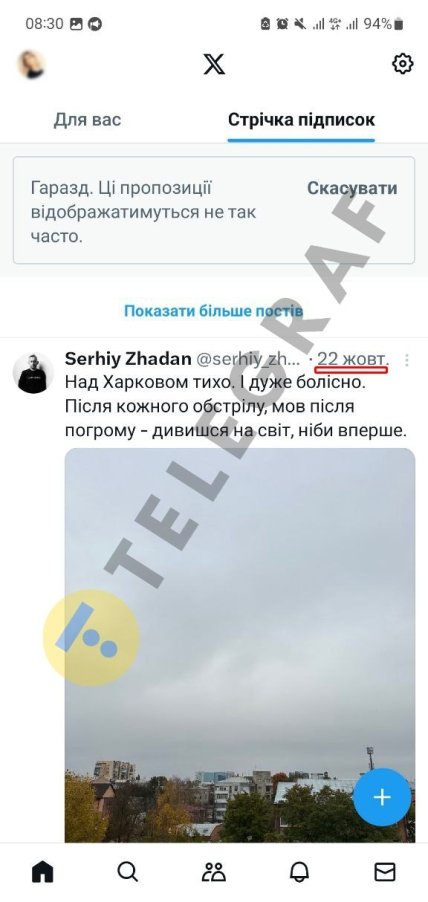Screen dimensions: 428x902
Task: Open the Serhiy Zhadan name link
Action: point(128,359)
